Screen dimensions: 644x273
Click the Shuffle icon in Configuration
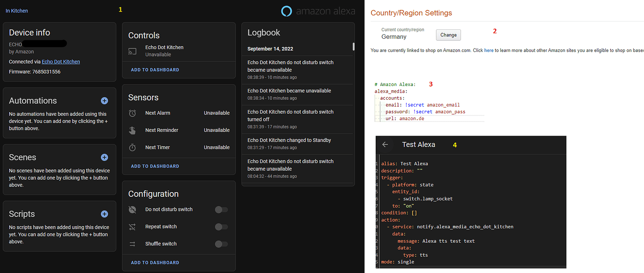(x=132, y=244)
